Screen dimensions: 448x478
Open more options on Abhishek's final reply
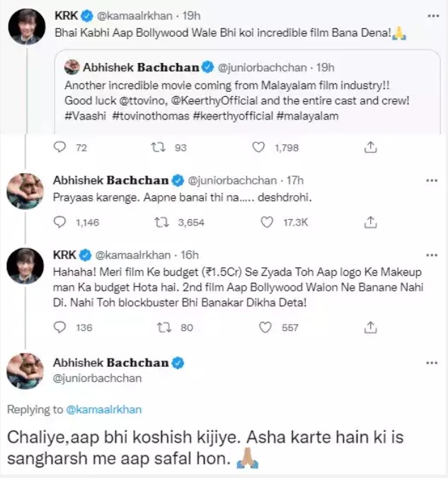point(432,363)
